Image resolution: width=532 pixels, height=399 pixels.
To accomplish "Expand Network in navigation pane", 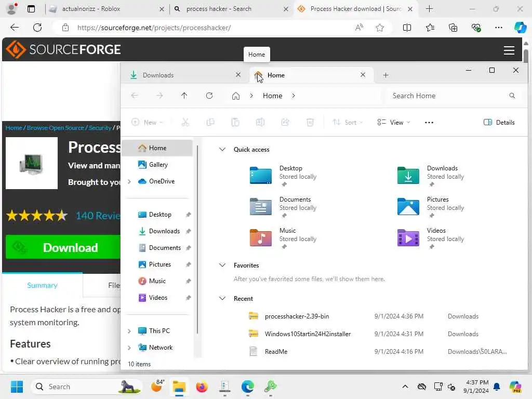I will click(129, 348).
